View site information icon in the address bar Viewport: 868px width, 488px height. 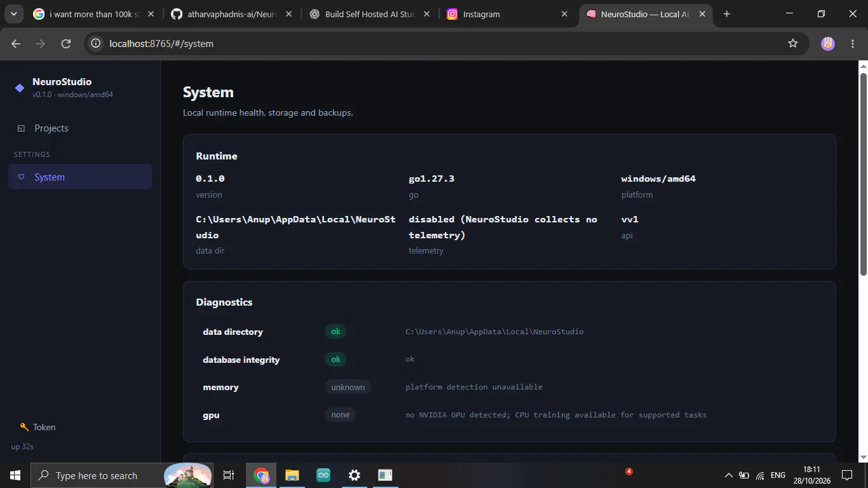pyautogui.click(x=96, y=43)
